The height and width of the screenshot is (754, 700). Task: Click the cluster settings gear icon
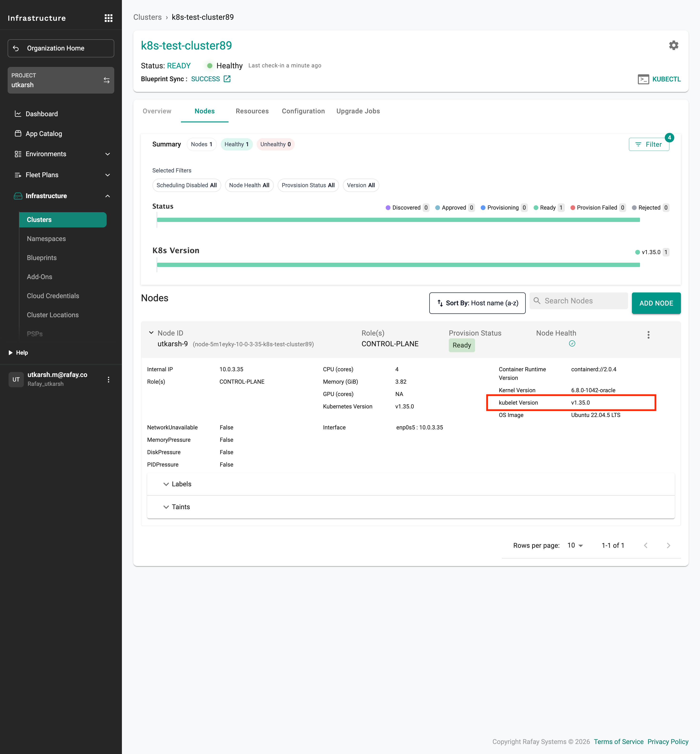tap(674, 45)
